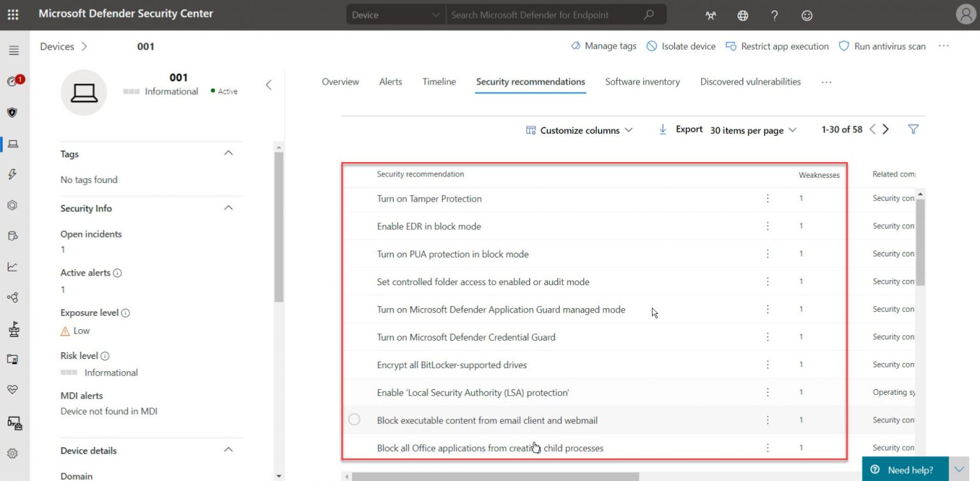Image resolution: width=980 pixels, height=481 pixels.
Task: Click 'Isolate device' in the toolbar
Action: pos(680,46)
